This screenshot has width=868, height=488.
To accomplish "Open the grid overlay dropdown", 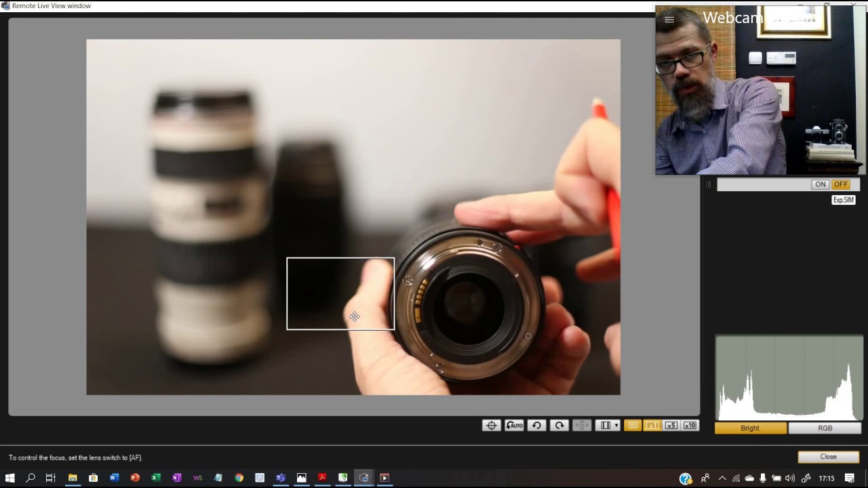I will [x=608, y=426].
